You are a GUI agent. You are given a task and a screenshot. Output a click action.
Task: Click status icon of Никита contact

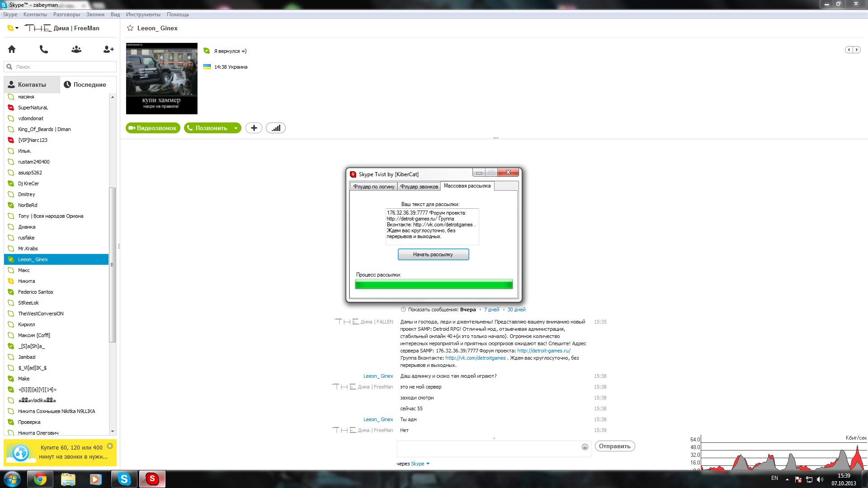pyautogui.click(x=11, y=281)
